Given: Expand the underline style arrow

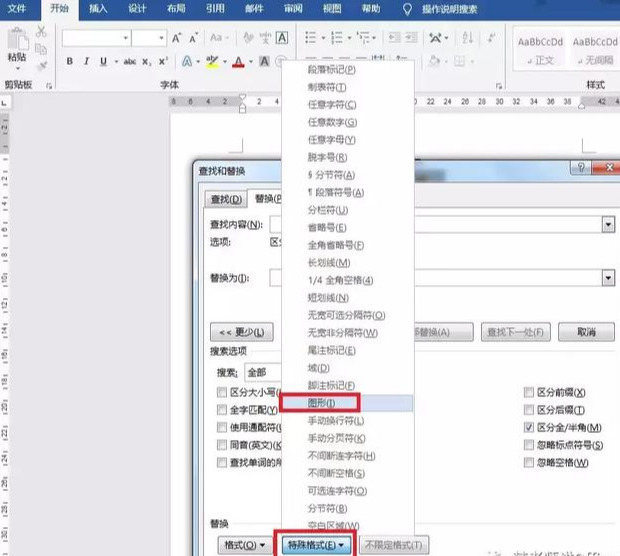Looking at the screenshot, I should coord(116,62).
